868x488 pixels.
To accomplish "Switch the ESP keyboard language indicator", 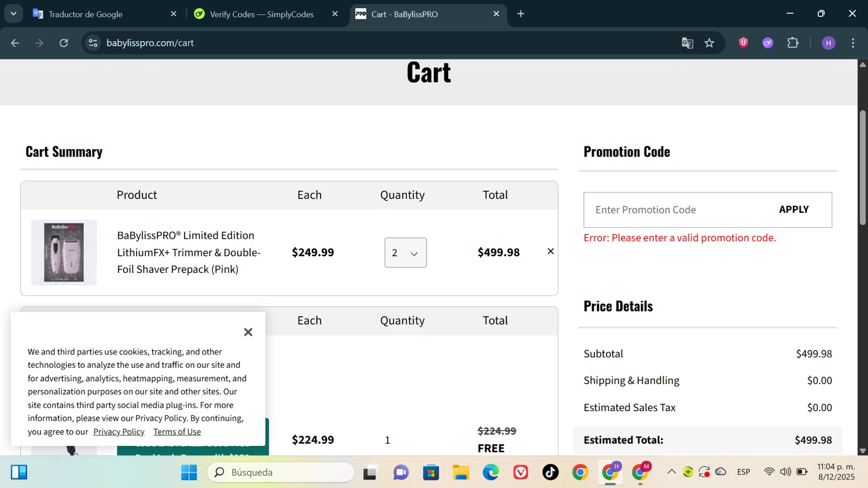I will pos(744,472).
